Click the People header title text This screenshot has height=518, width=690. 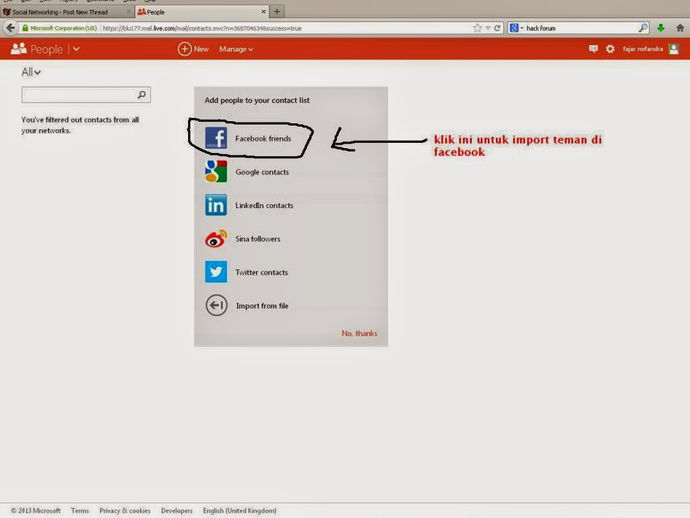pos(47,49)
